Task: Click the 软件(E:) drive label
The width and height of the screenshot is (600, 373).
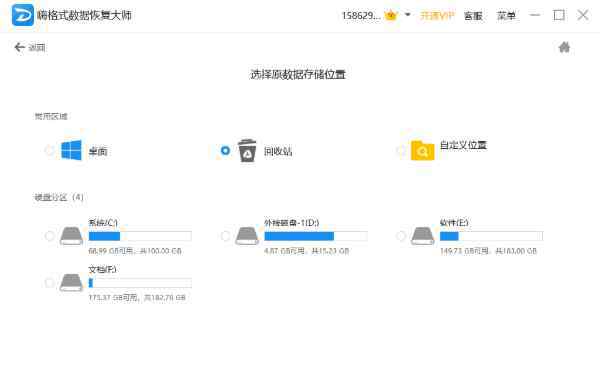Action: [x=454, y=223]
